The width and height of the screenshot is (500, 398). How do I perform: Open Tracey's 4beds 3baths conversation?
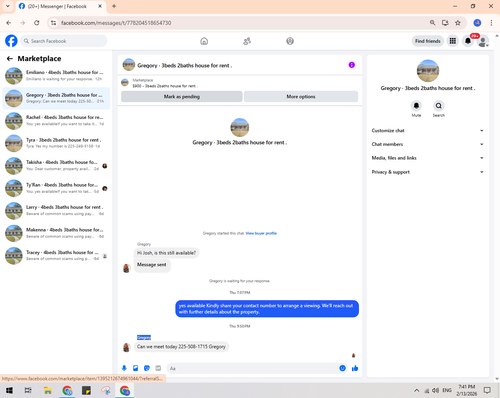click(x=56, y=256)
